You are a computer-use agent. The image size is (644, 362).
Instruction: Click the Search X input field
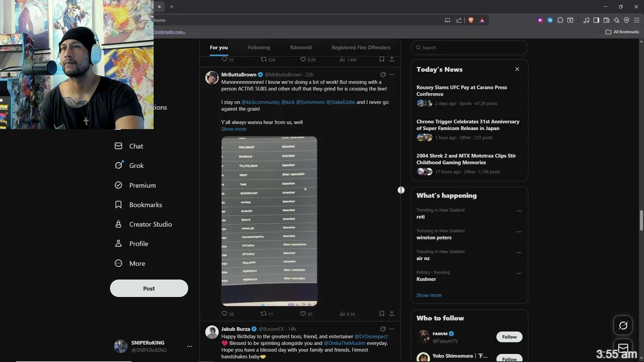click(469, 48)
